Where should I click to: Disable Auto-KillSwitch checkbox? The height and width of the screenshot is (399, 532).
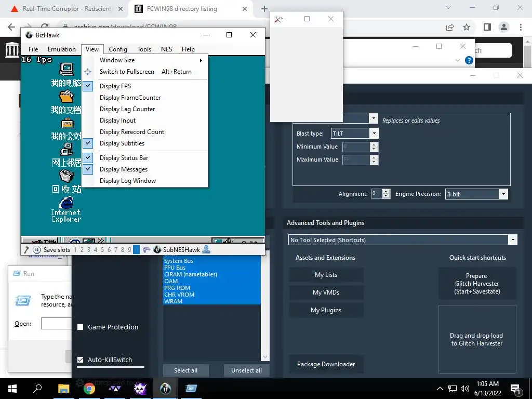pyautogui.click(x=81, y=360)
